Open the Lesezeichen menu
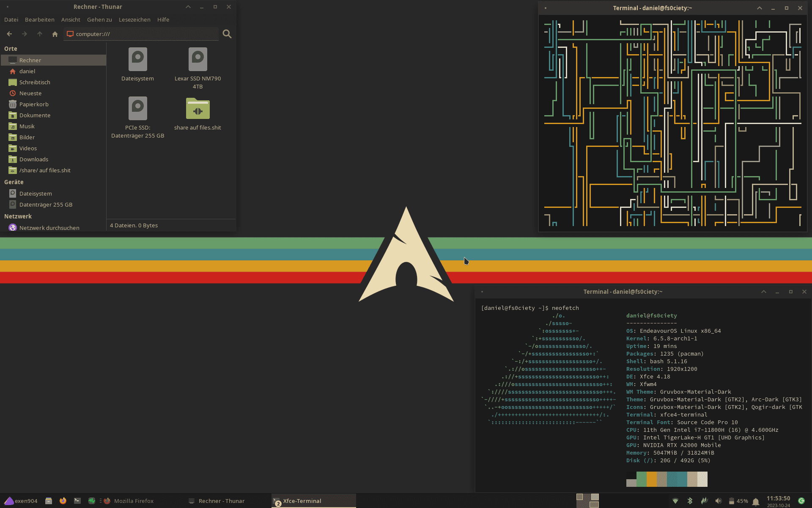The width and height of the screenshot is (812, 508). coord(134,19)
